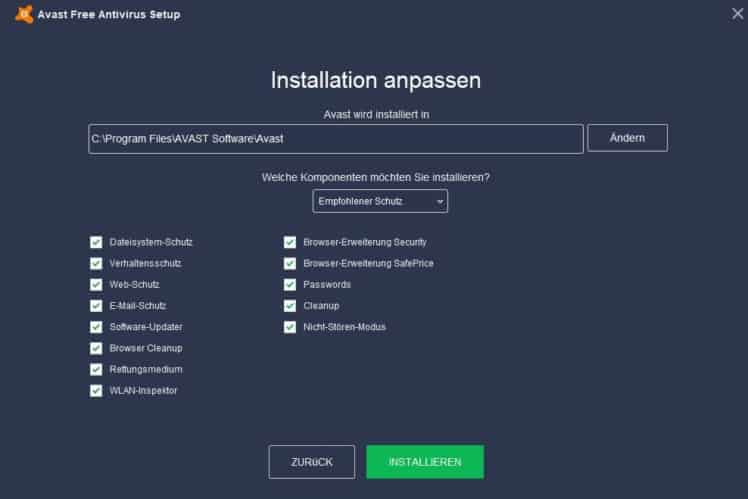748x499 pixels.
Task: Toggle Software-Updater checkbox
Action: tap(96, 327)
